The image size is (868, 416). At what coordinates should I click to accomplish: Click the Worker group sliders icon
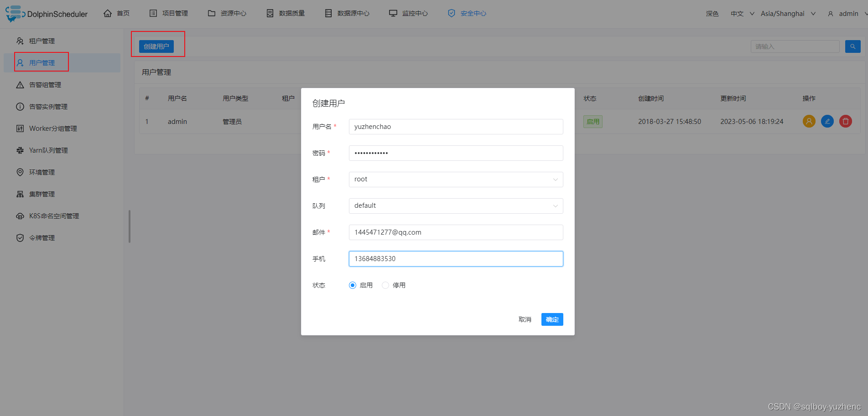pyautogui.click(x=20, y=128)
